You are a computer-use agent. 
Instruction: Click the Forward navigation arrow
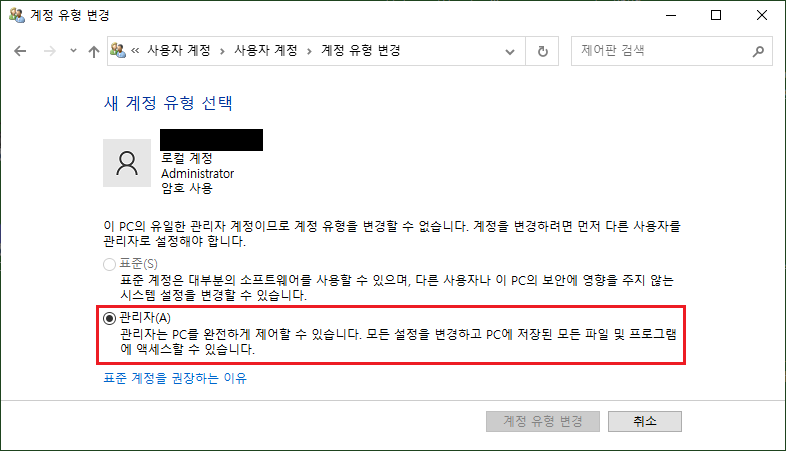pyautogui.click(x=50, y=51)
